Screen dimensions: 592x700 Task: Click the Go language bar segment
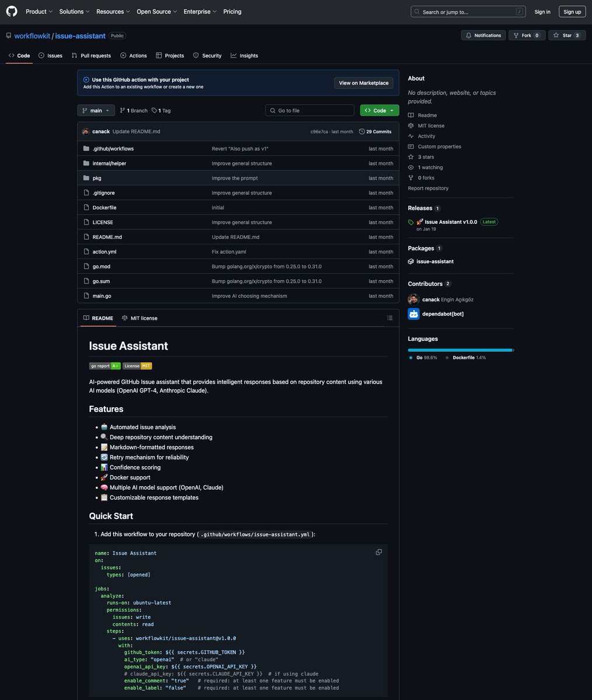pyautogui.click(x=460, y=350)
